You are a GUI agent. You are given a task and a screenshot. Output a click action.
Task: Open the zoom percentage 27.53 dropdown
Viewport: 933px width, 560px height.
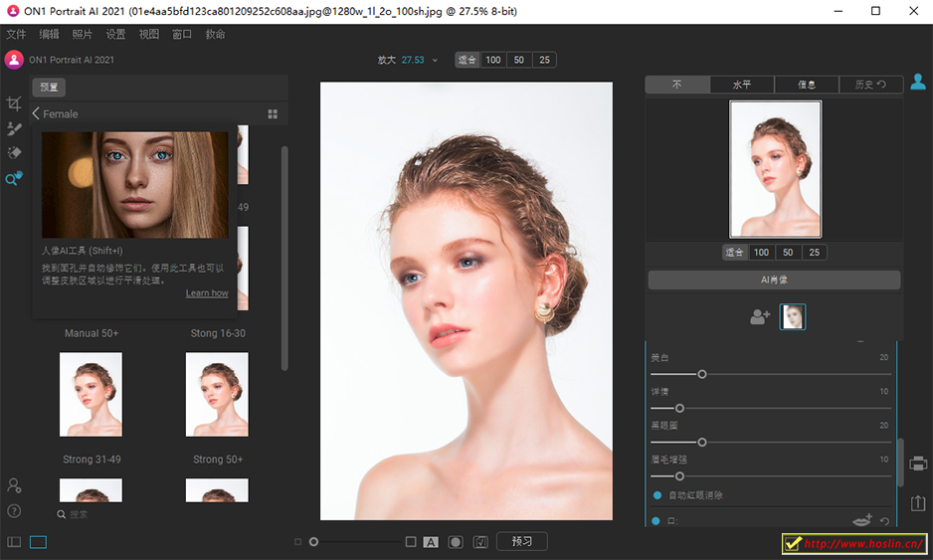(x=435, y=61)
